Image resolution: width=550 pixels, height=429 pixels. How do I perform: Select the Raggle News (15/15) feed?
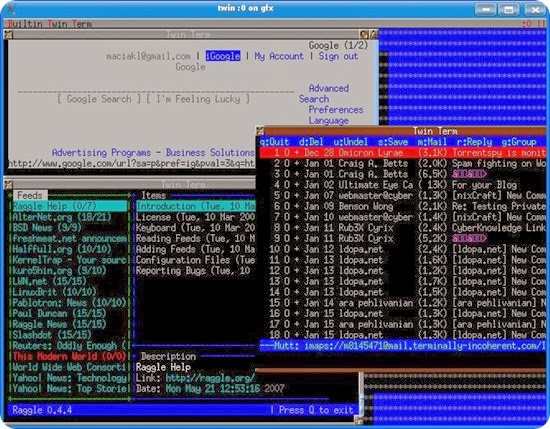point(70,324)
